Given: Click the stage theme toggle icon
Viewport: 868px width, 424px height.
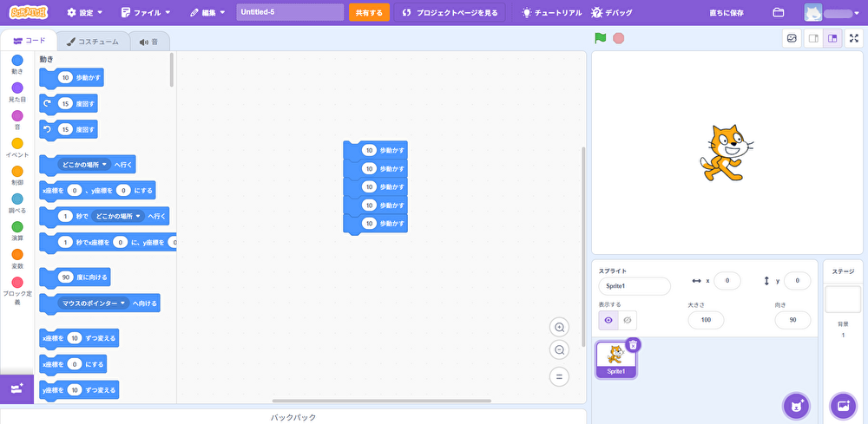Looking at the screenshot, I should pyautogui.click(x=792, y=39).
